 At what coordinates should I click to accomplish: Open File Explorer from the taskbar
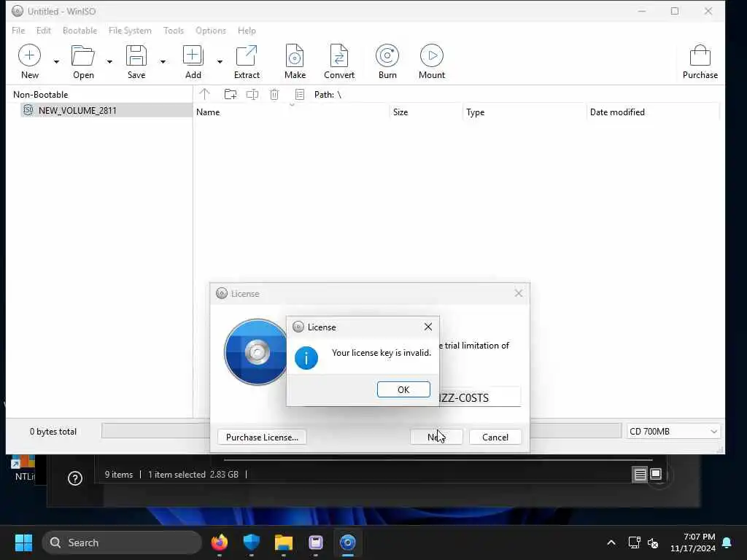coord(284,542)
